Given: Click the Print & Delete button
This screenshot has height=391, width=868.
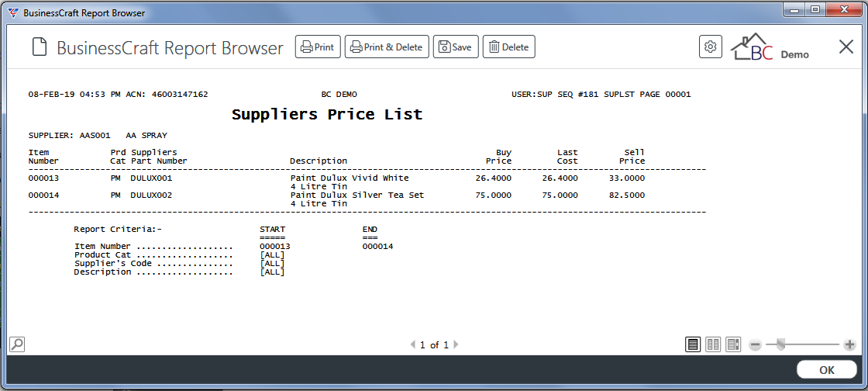Looking at the screenshot, I should click(387, 47).
